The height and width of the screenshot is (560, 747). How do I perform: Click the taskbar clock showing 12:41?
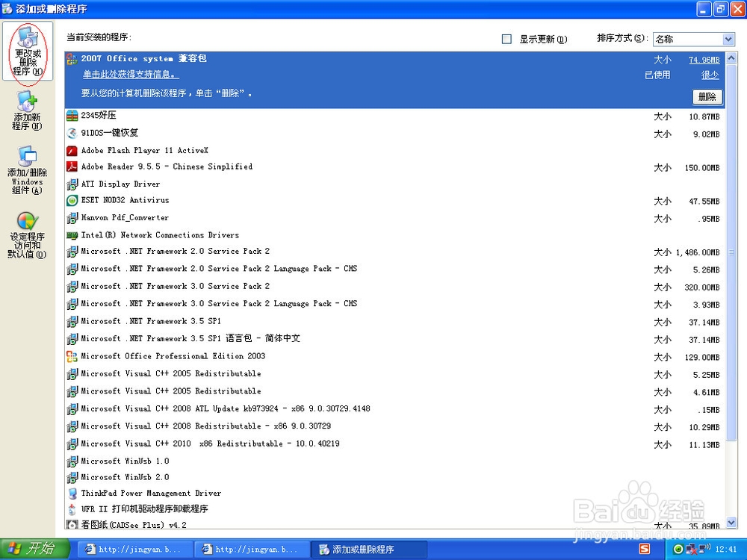pos(726,549)
